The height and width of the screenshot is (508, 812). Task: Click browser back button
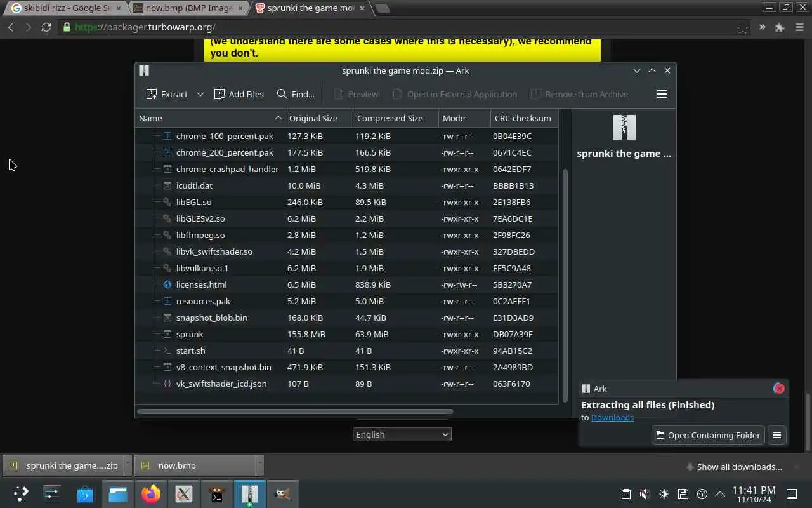pos(11,27)
